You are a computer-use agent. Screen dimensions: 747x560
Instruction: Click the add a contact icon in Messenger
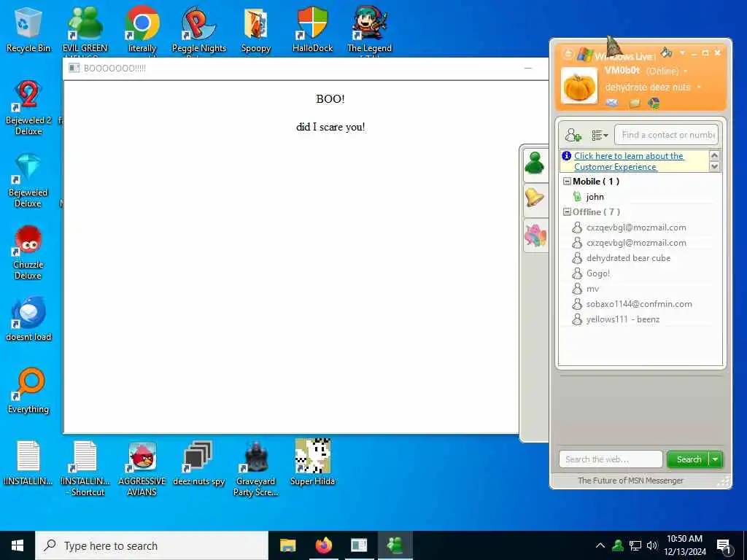click(573, 135)
